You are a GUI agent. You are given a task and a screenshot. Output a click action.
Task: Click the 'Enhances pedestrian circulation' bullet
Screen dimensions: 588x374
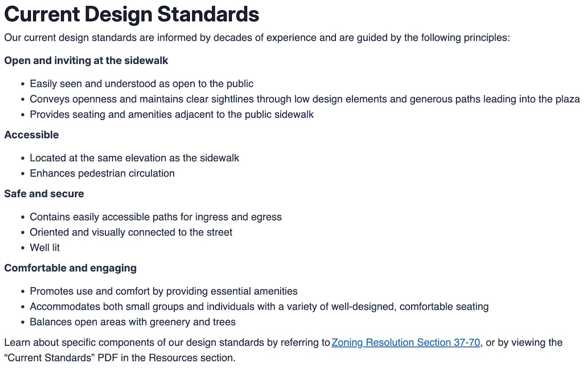102,174
